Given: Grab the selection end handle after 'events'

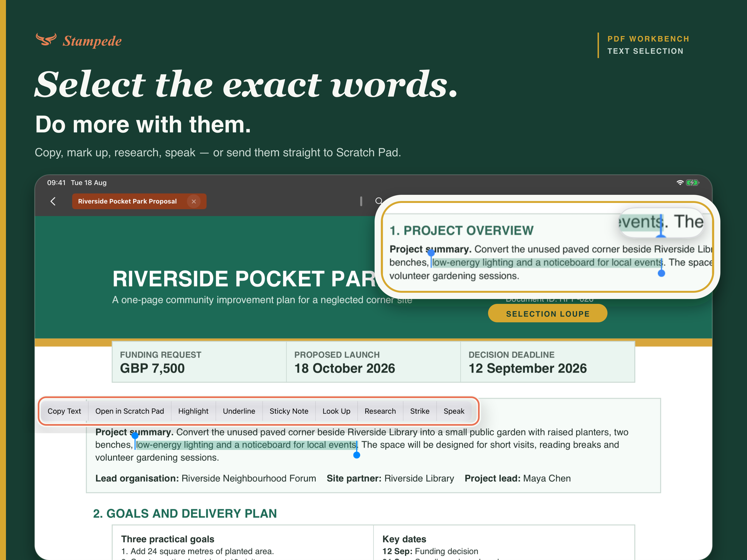Looking at the screenshot, I should [x=357, y=455].
